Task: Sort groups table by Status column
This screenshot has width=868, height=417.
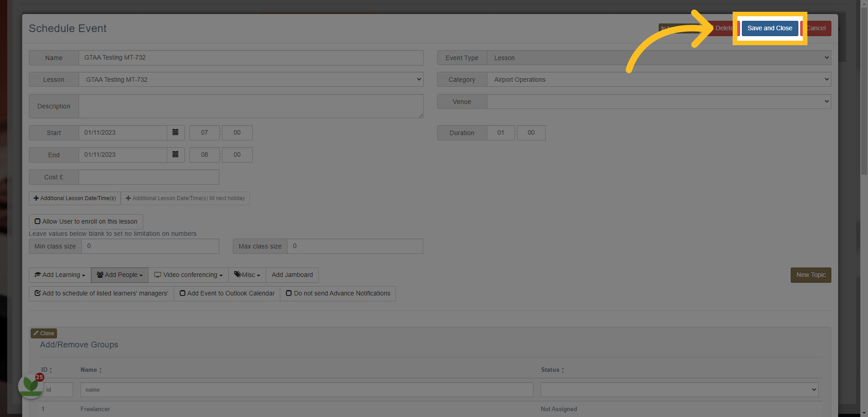Action: pyautogui.click(x=553, y=370)
